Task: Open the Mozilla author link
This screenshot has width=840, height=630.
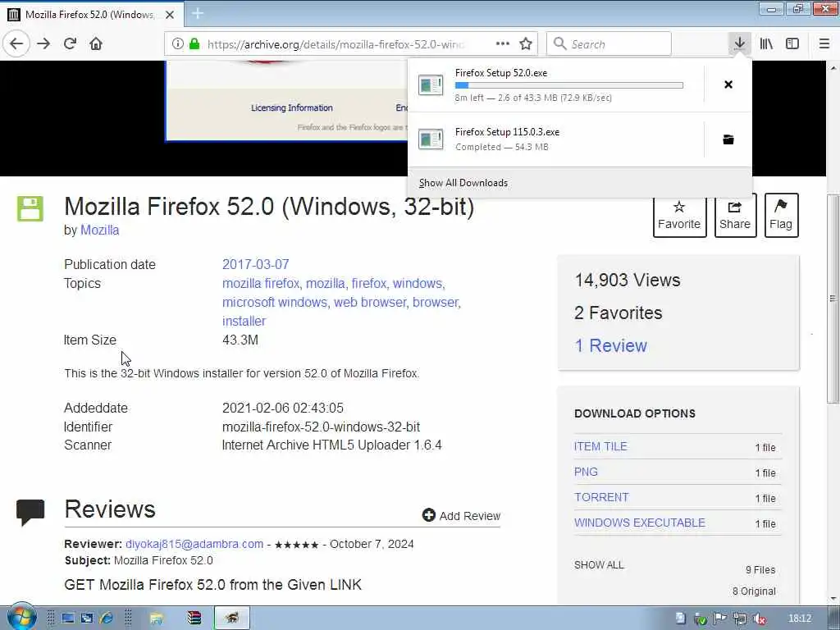Action: [x=99, y=230]
